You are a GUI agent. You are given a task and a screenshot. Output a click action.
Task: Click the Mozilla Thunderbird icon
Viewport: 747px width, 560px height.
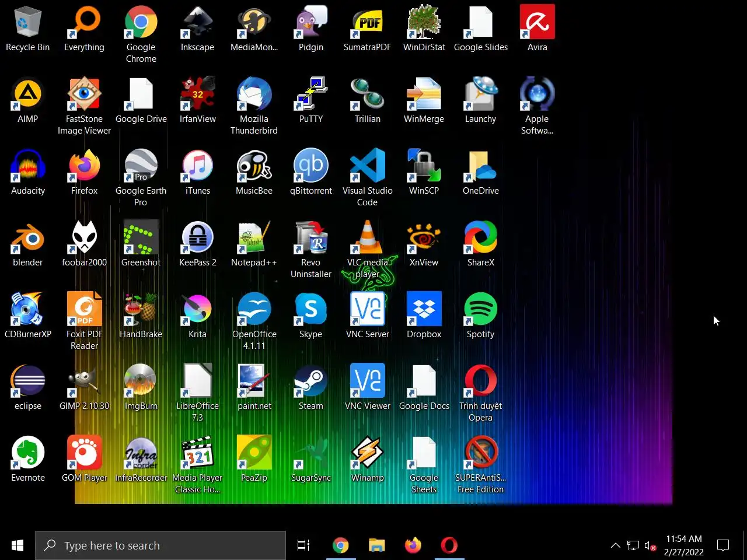(254, 94)
